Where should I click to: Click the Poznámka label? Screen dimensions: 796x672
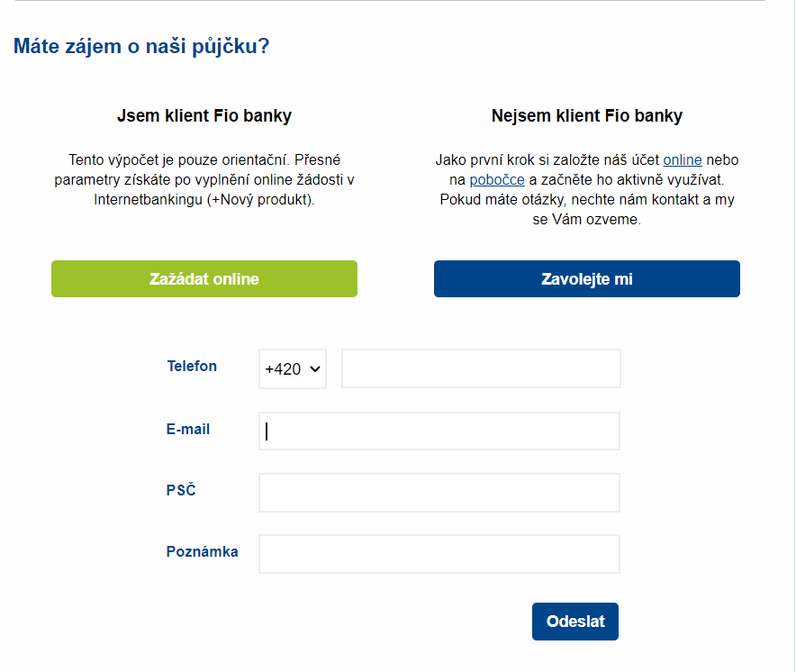click(204, 551)
